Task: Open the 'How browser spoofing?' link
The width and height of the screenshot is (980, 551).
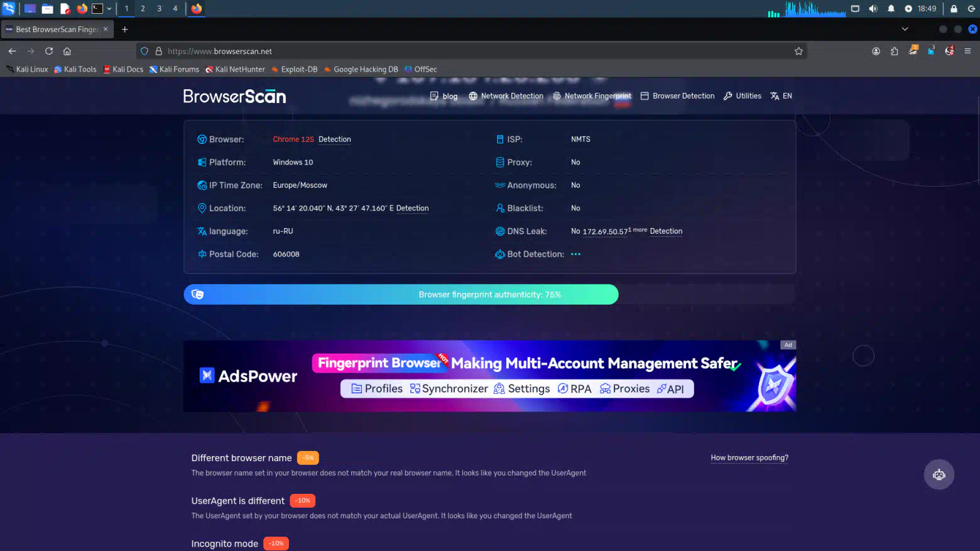Action: point(749,458)
